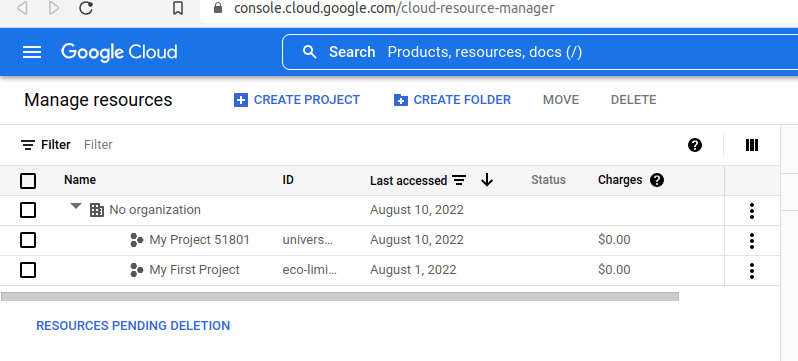Click the No organization building icon

(97, 210)
